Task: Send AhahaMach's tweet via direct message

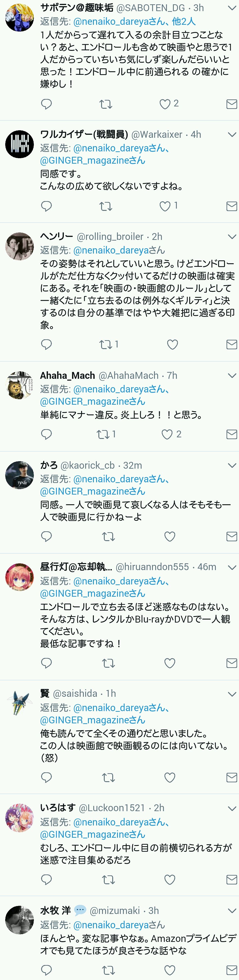Action: 232,434
